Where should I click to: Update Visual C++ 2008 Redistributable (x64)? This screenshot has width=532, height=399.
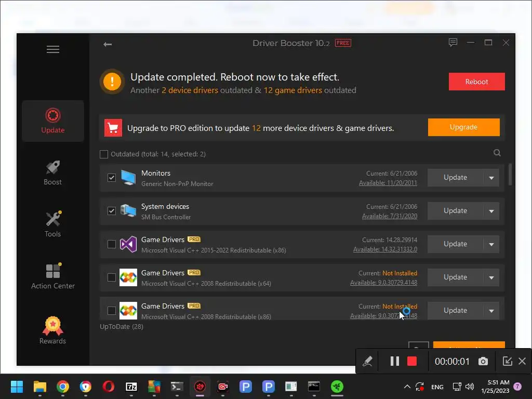455,277
